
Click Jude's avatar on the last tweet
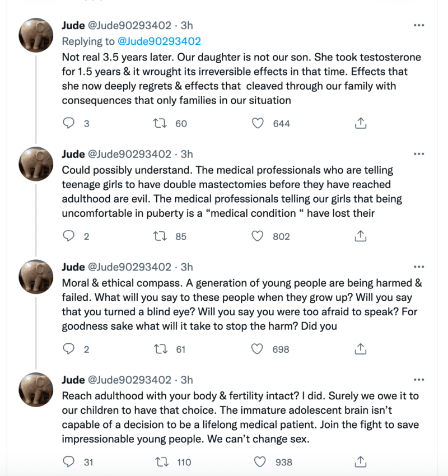coord(36,389)
